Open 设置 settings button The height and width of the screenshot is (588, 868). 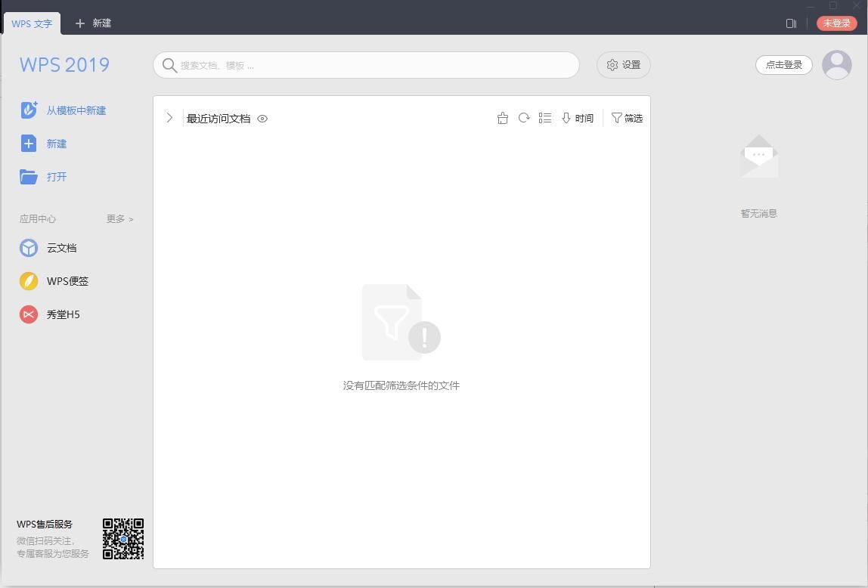click(x=624, y=65)
